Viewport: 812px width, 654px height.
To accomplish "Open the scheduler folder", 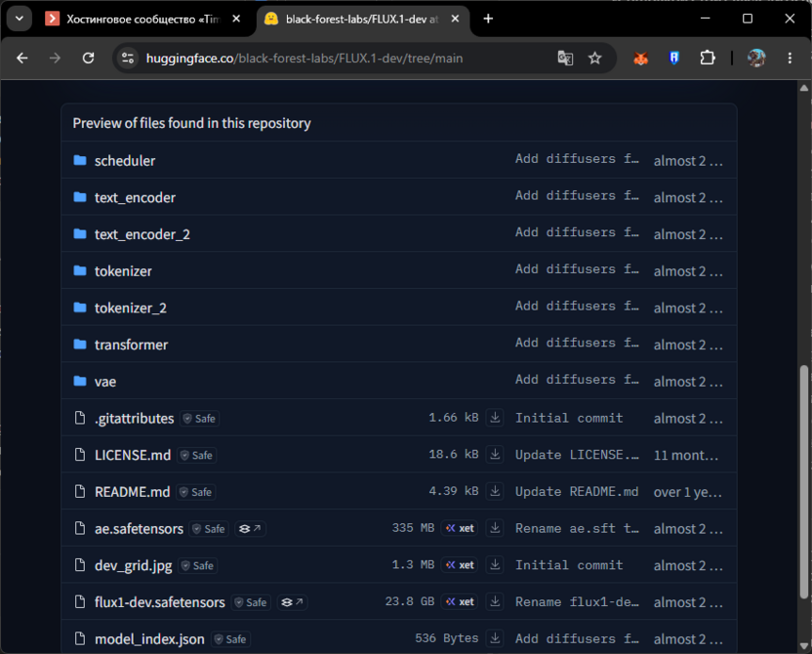I will pyautogui.click(x=125, y=160).
